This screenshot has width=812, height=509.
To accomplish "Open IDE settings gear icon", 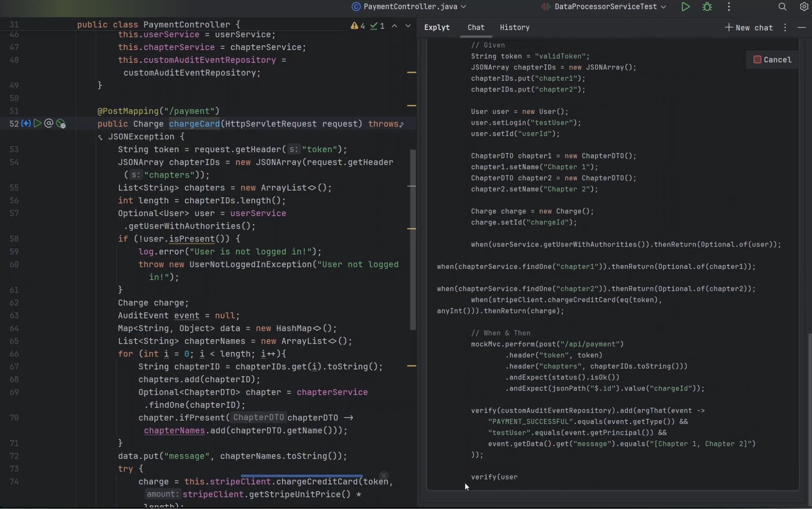I will coord(804,7).
